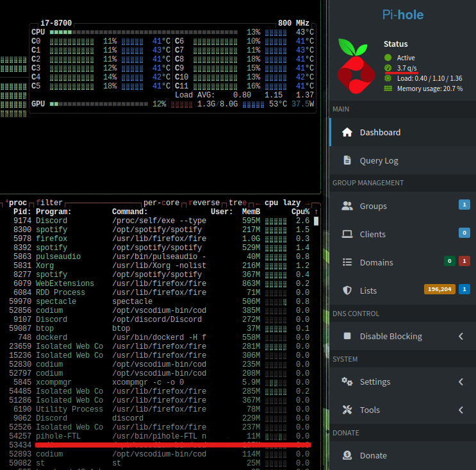Click the 800 MHz clock label
The width and height of the screenshot is (476, 470).
point(293,23)
